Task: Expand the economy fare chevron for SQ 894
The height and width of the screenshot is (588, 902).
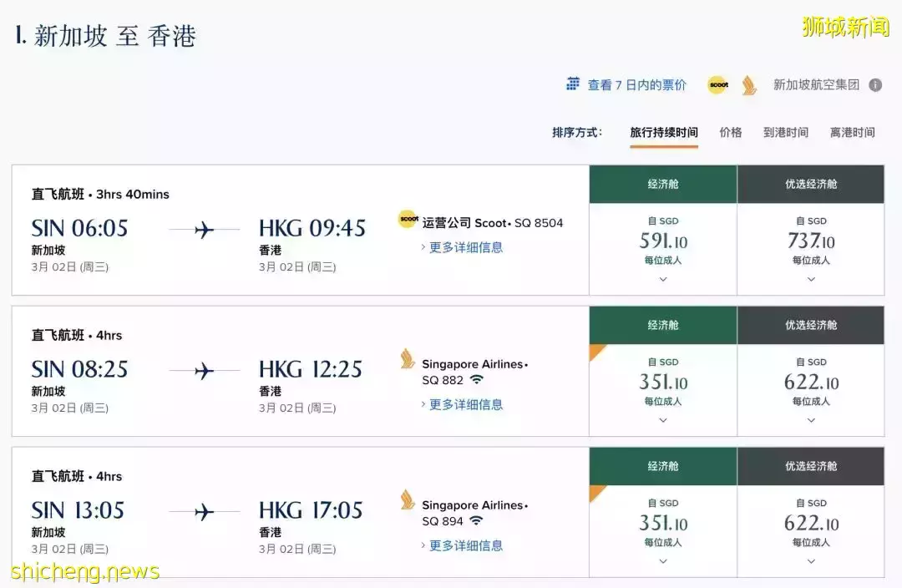Action: (662, 561)
